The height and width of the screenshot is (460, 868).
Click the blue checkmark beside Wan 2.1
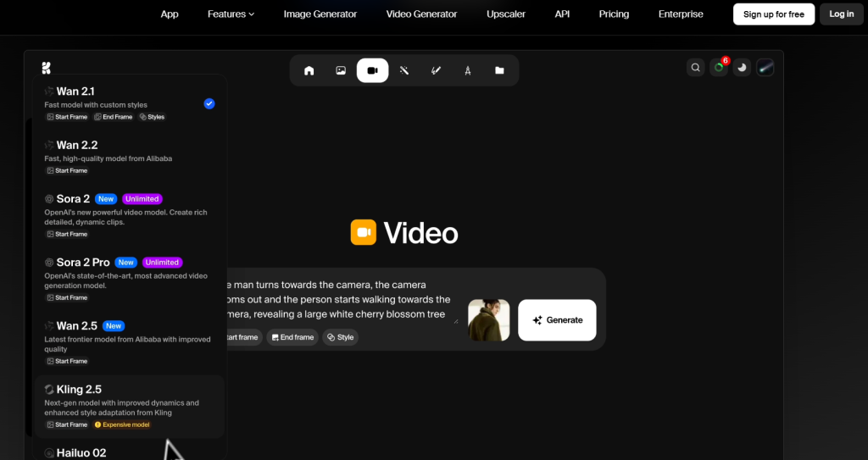point(209,103)
